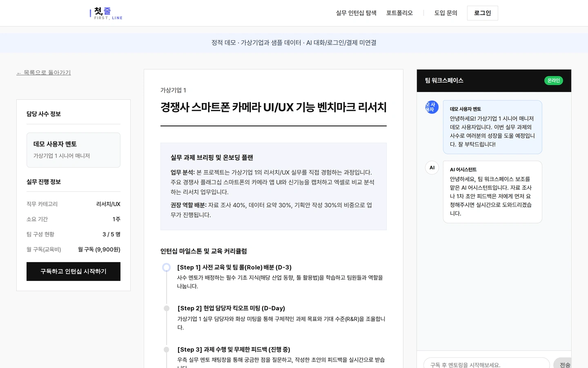The height and width of the screenshot is (368, 588).
Task: Click the 직무 카테고리 label
Action: coord(42,204)
